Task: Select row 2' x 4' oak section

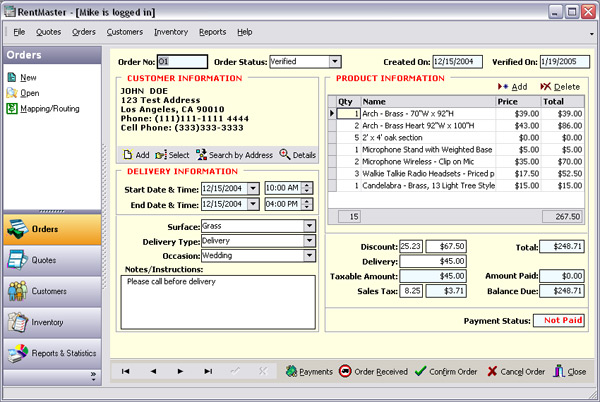Action: (x=456, y=138)
